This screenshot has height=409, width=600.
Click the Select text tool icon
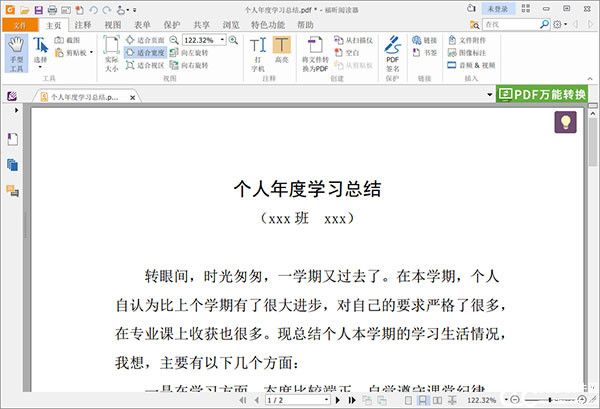pyautogui.click(x=40, y=45)
